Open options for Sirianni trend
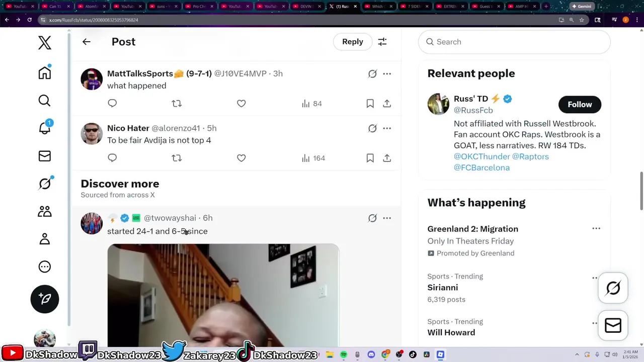 click(595, 278)
